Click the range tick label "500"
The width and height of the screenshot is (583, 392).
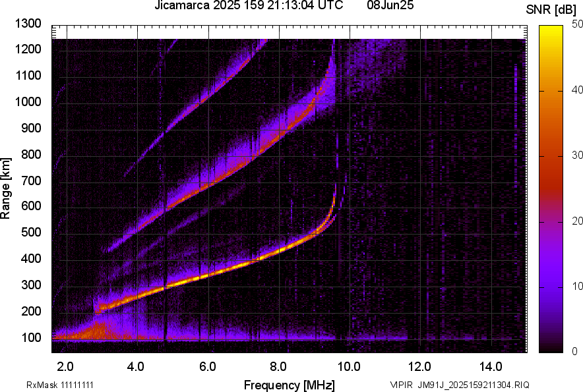point(31,233)
